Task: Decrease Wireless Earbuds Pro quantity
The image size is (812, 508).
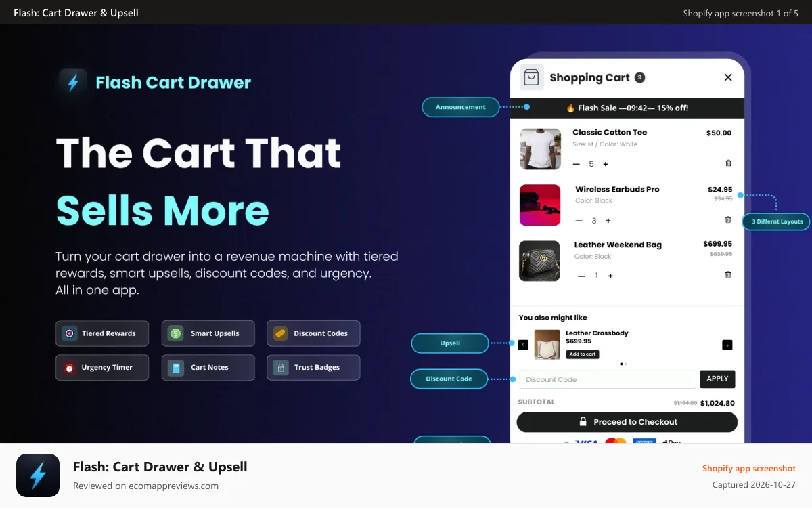Action: tap(579, 221)
